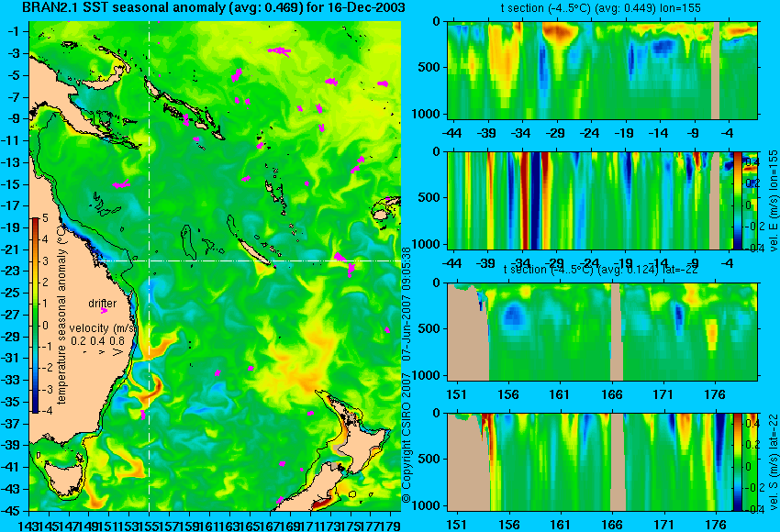
Task: Select the -45 latitude tick on the main map
Action: [x=13, y=511]
